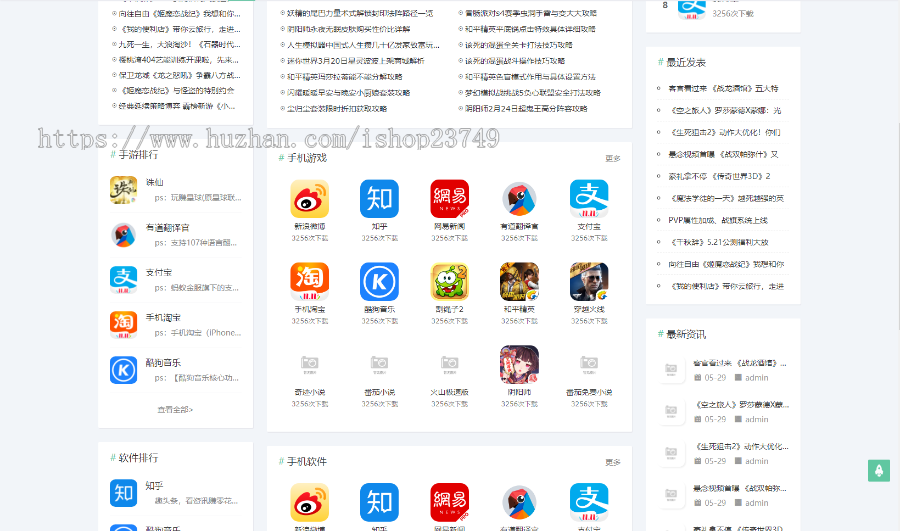Open the 手机淘宝 icon in the games grid
900x531 pixels.
309,281
